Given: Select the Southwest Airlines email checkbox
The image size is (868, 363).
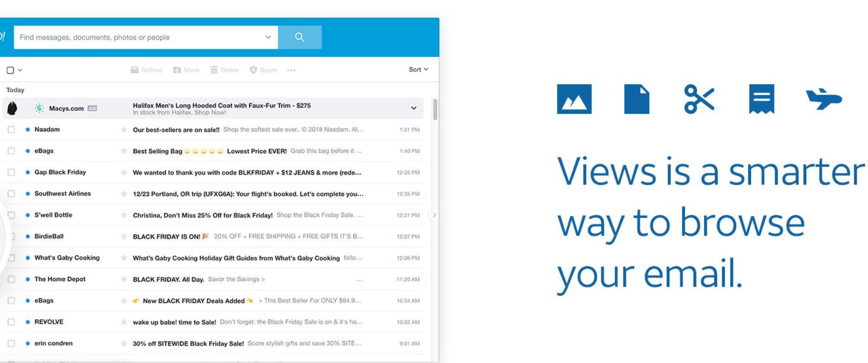Looking at the screenshot, I should 11,194.
